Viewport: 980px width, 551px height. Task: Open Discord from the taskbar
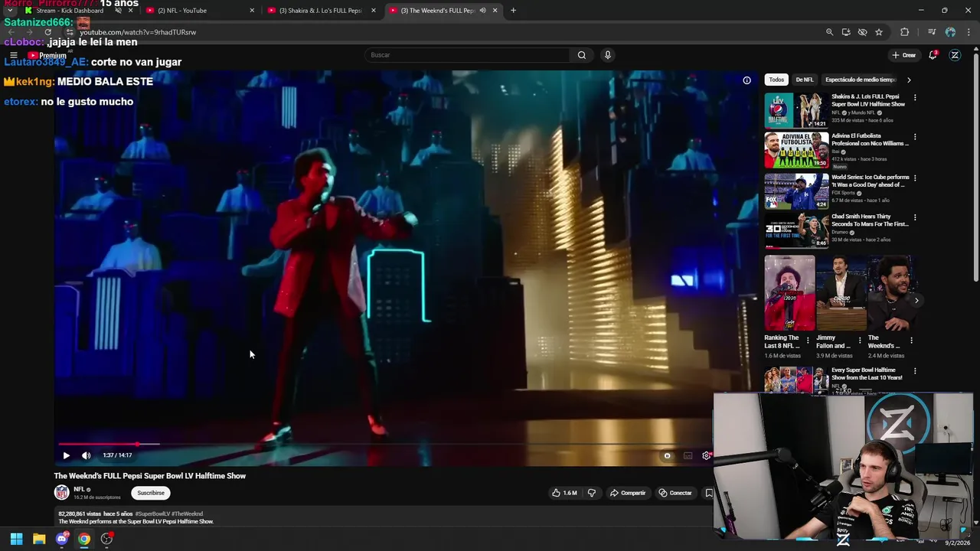click(62, 539)
